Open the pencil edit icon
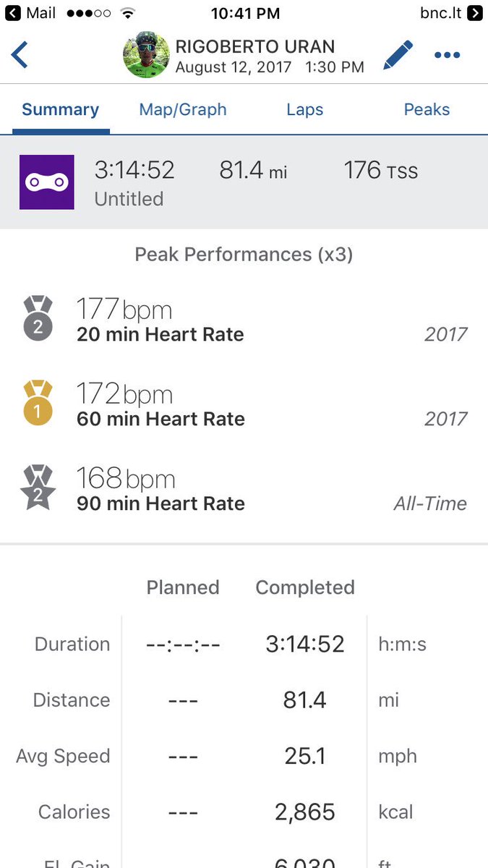Screen dimensions: 488x868 tap(398, 55)
